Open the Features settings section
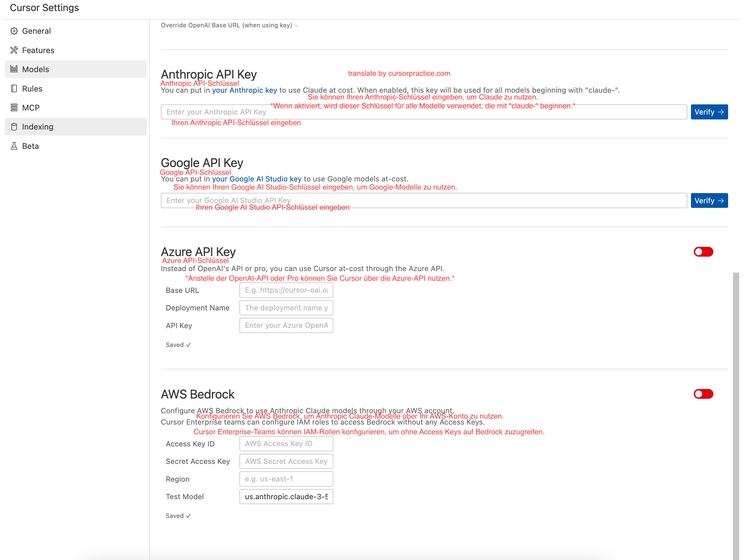 (x=76, y=50)
